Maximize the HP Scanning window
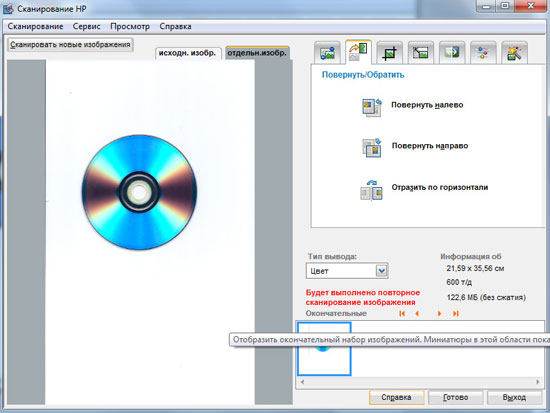 [505, 6]
